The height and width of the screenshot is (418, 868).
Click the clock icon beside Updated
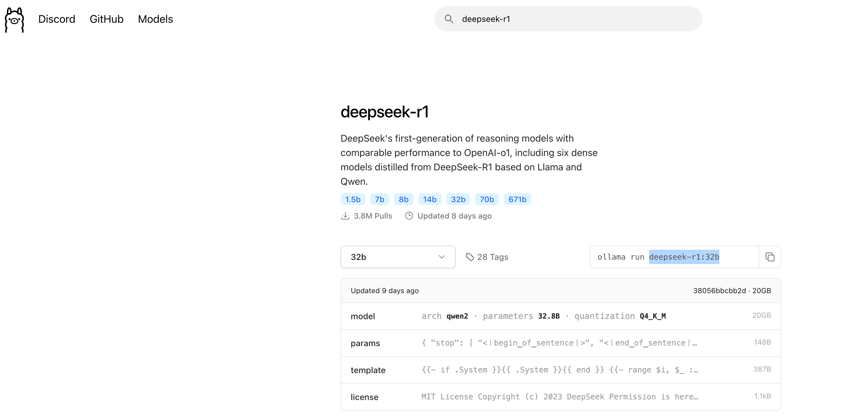click(x=409, y=216)
